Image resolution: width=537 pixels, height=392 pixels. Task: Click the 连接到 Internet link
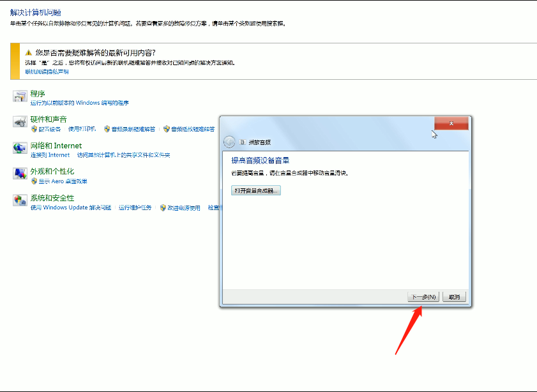(x=50, y=155)
